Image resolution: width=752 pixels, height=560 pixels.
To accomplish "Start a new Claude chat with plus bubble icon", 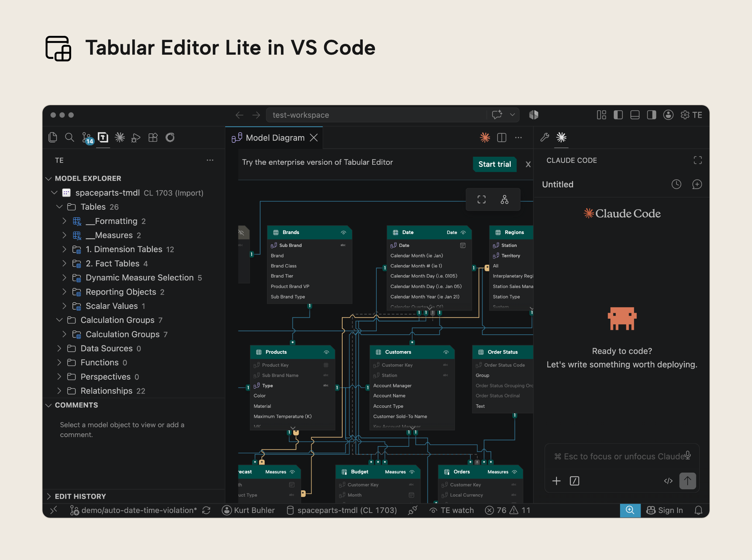I will point(697,184).
